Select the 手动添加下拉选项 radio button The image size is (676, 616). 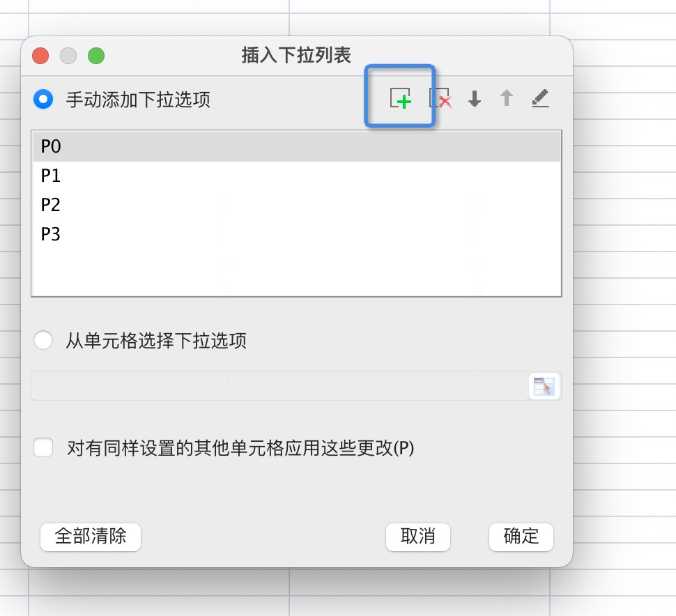(43, 100)
